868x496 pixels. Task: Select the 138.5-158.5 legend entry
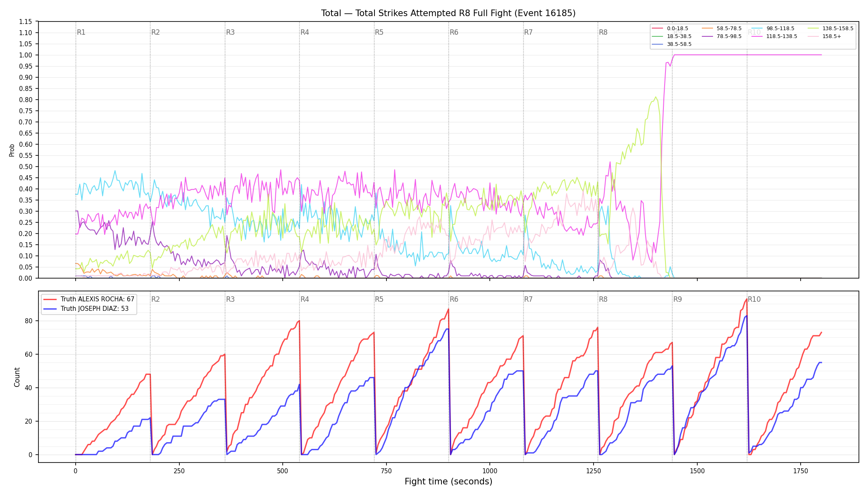point(830,29)
